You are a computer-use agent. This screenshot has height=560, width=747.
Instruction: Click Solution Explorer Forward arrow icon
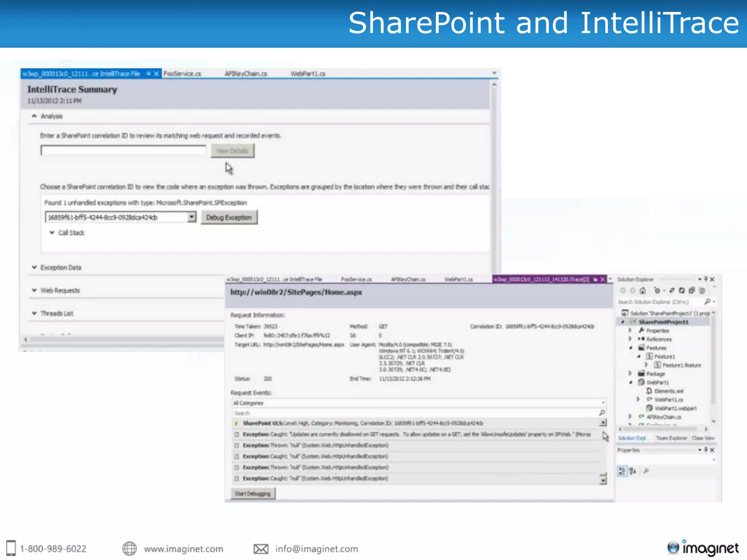[x=632, y=291]
